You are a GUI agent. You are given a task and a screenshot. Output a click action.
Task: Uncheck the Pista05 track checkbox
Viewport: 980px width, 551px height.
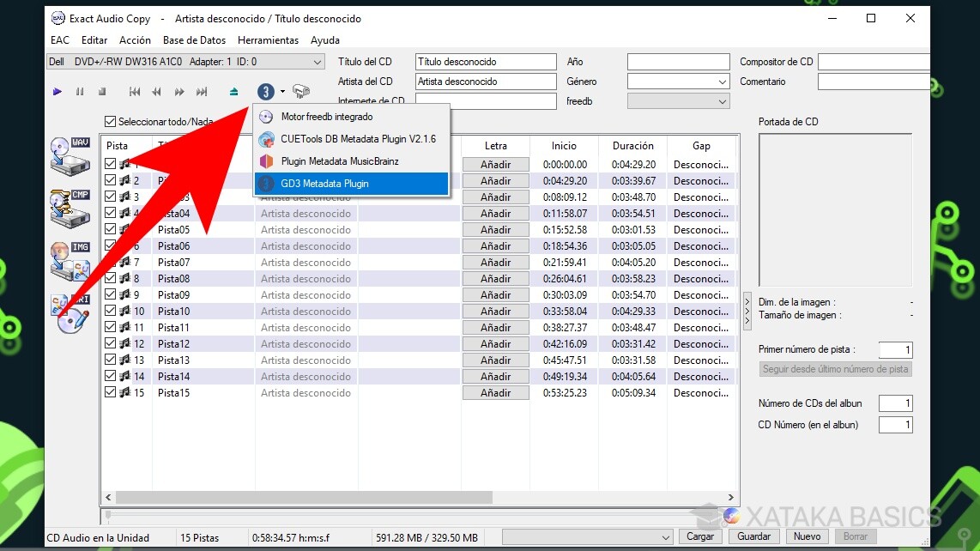pos(109,229)
